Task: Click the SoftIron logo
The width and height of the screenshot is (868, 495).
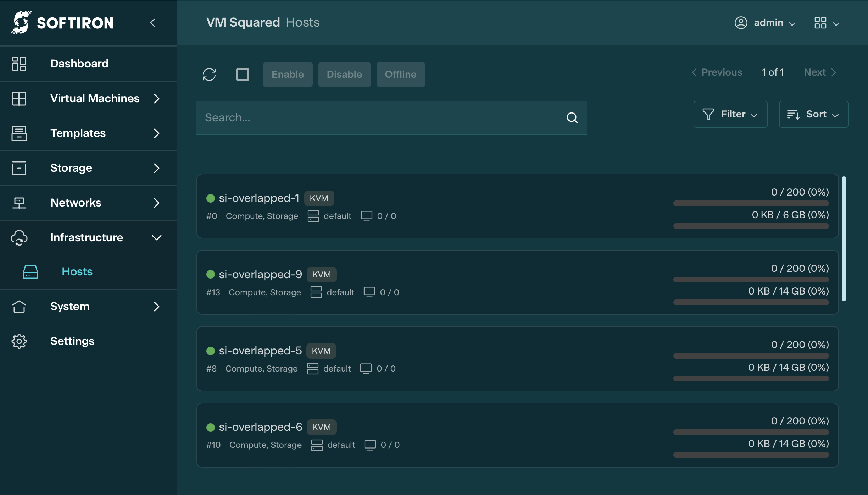Action: [x=63, y=23]
